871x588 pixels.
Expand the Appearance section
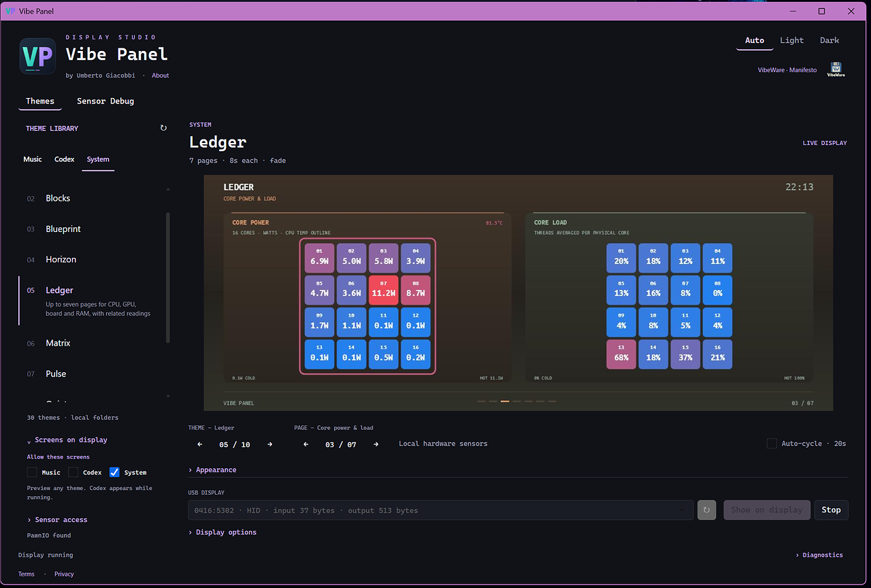click(212, 470)
